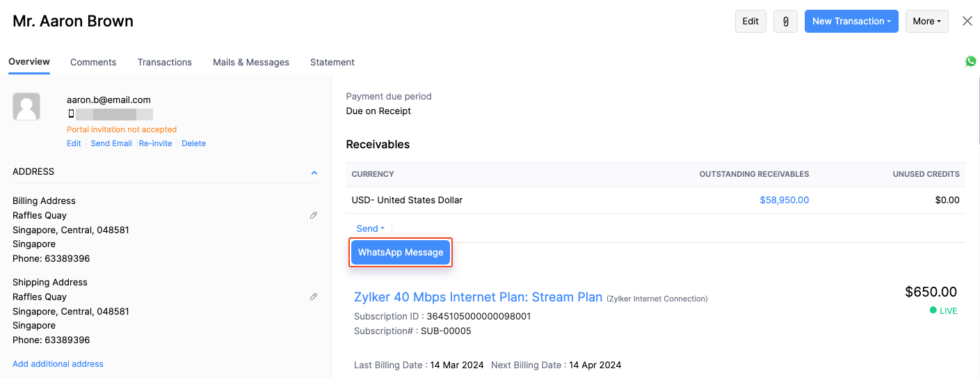Switch to the Comments tab
The height and width of the screenshot is (378, 980).
pos(93,62)
